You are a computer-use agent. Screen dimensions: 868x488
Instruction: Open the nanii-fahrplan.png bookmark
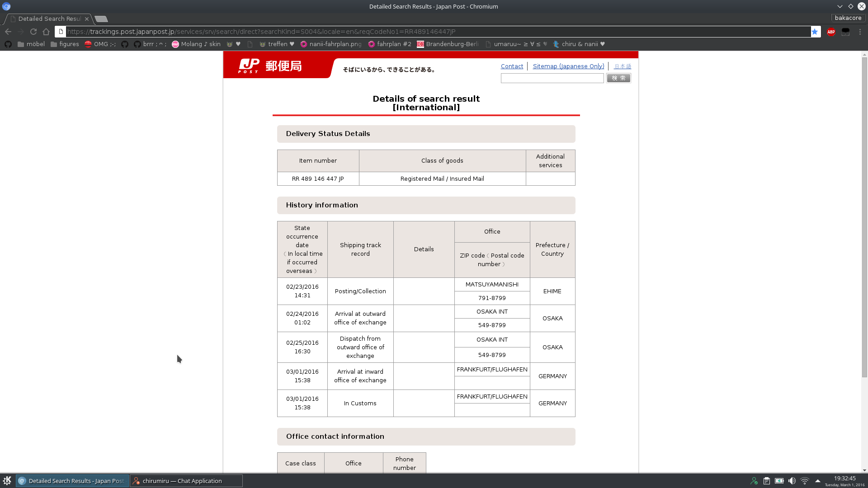point(331,44)
